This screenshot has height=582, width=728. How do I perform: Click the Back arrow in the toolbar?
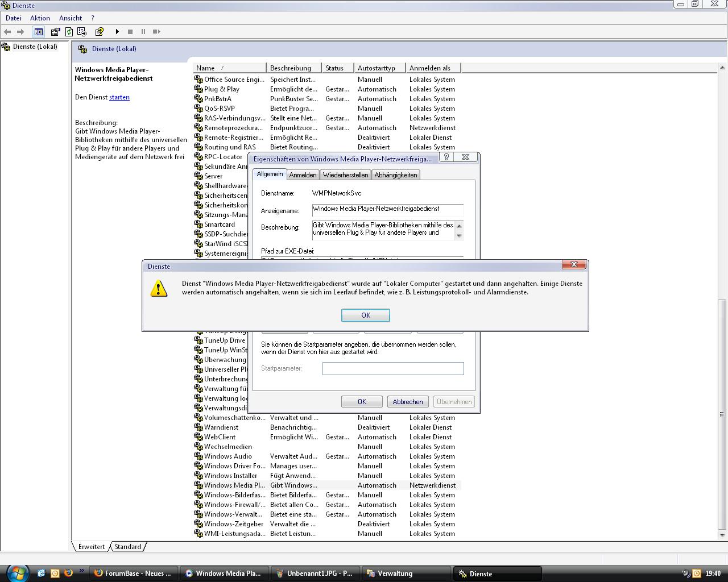point(7,32)
